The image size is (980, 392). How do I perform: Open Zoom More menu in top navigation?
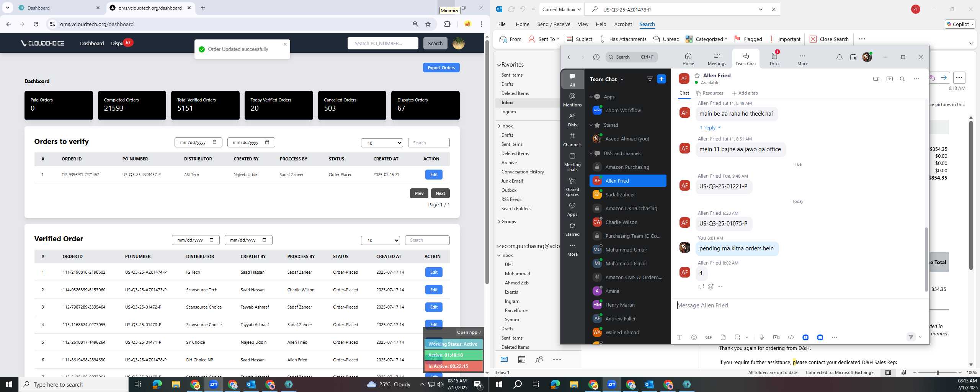coord(802,59)
